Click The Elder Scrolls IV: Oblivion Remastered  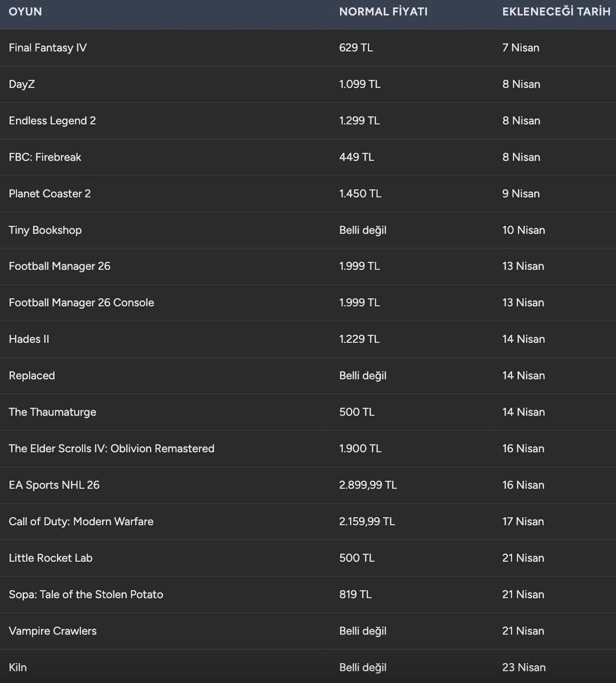click(x=112, y=449)
